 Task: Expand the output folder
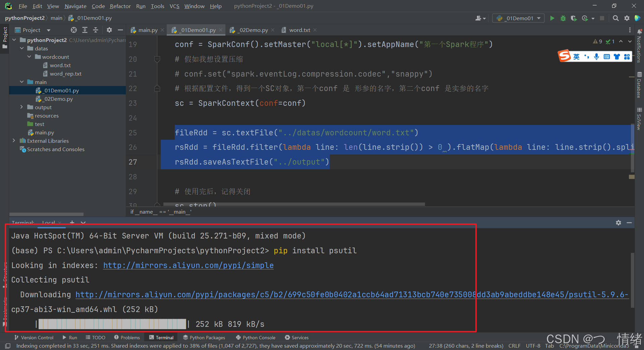tap(22, 107)
